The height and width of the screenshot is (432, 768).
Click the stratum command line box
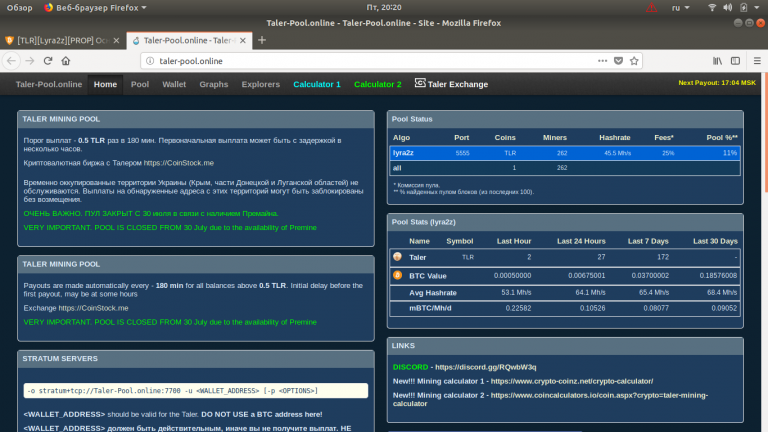click(x=195, y=390)
